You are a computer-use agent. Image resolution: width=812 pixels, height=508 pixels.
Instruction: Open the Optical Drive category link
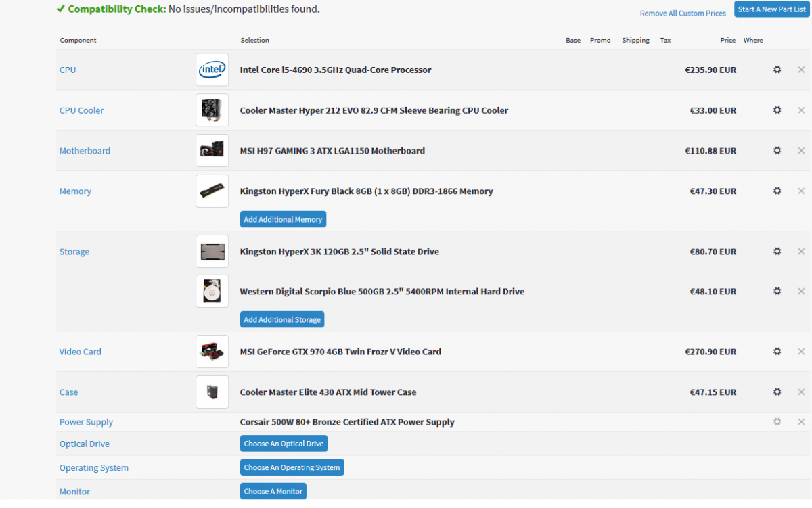(85, 444)
